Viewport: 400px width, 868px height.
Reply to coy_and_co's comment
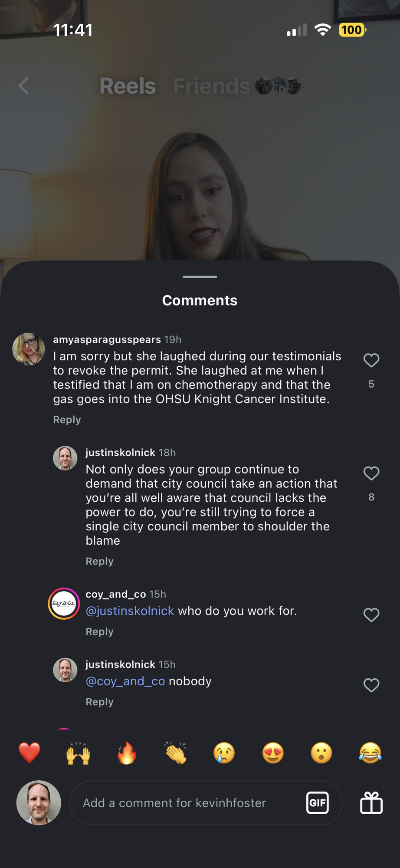99,631
